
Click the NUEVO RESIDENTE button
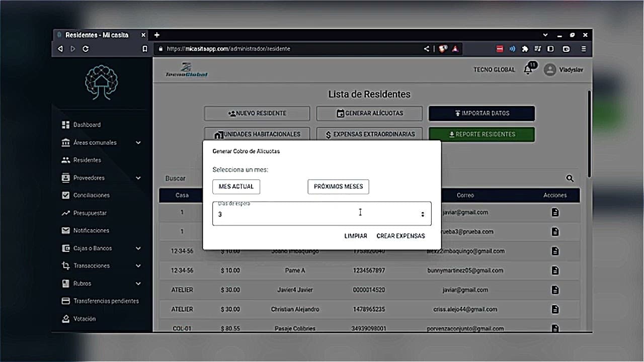(257, 113)
